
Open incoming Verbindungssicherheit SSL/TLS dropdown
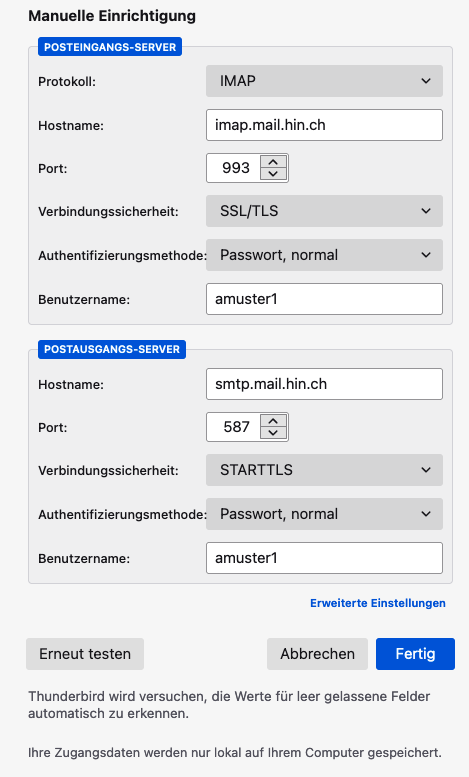[324, 211]
